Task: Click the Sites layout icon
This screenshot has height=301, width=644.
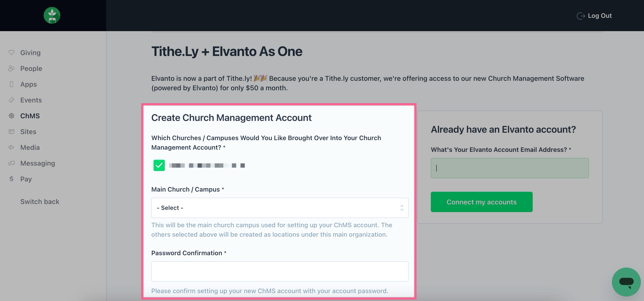Action: (12, 131)
